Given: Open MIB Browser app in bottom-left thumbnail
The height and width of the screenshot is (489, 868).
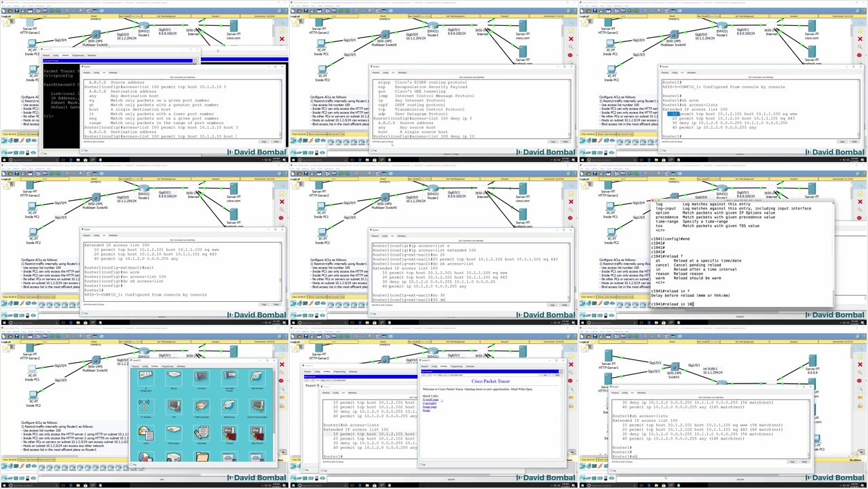Looking at the screenshot, I should click(229, 407).
